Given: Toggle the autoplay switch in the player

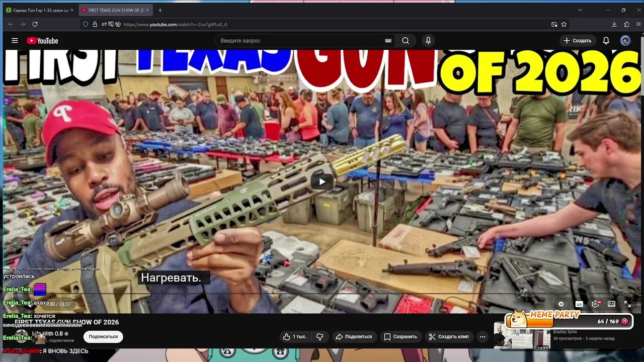Looking at the screenshot, I should click(561, 304).
